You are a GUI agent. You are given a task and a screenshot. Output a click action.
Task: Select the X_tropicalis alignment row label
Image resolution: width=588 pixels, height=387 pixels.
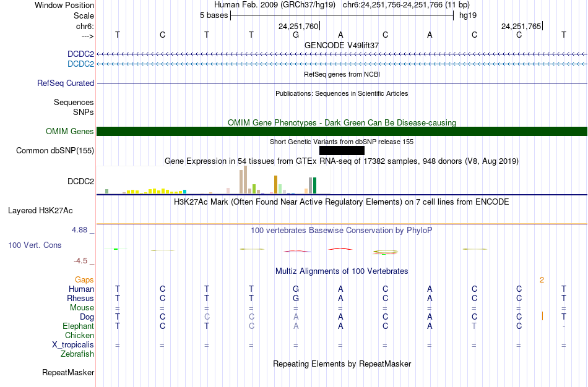point(73,345)
